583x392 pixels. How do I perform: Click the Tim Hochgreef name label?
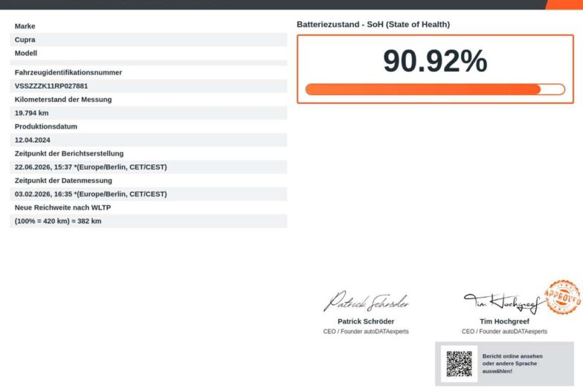tap(504, 321)
